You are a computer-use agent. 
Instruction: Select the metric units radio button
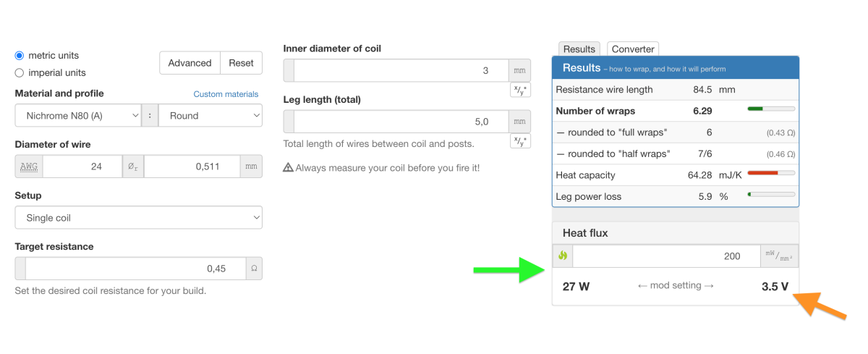click(20, 56)
